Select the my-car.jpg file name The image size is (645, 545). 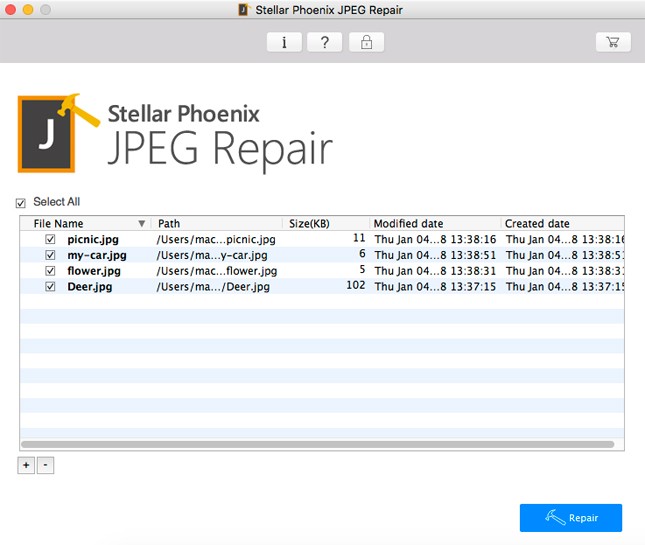tap(97, 255)
